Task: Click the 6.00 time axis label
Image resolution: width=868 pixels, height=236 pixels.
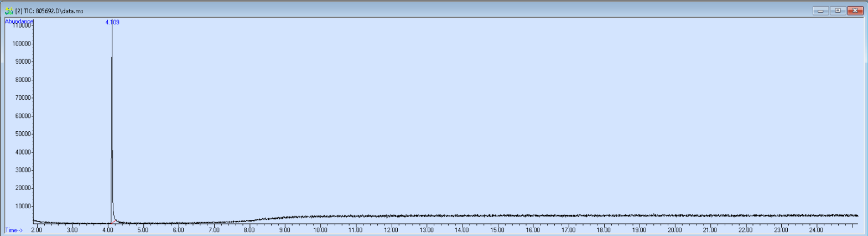Action: [x=178, y=230]
